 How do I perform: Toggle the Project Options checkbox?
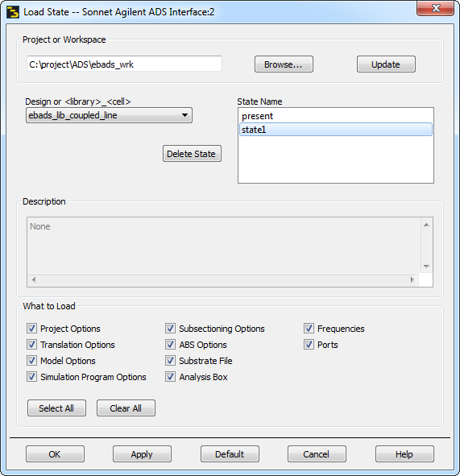pyautogui.click(x=31, y=329)
